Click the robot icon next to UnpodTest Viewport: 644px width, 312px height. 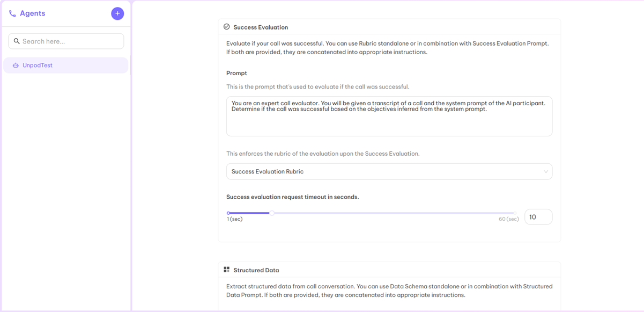[16, 66]
